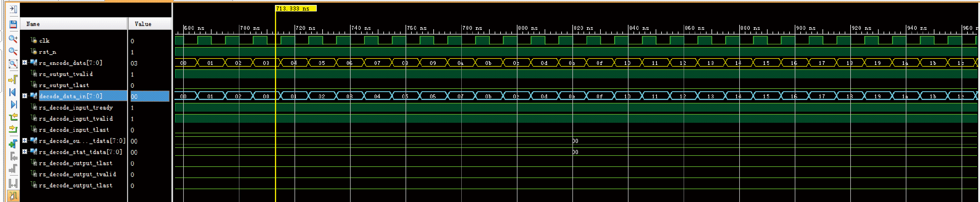Select the rs_decode_input_tvalid signal
This screenshot has height=202, width=980.
76,119
